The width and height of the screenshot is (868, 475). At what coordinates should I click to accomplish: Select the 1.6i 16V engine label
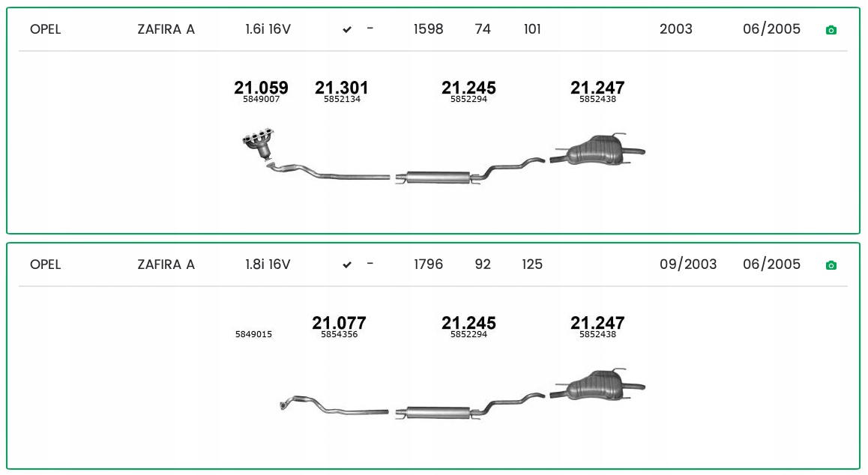click(268, 29)
